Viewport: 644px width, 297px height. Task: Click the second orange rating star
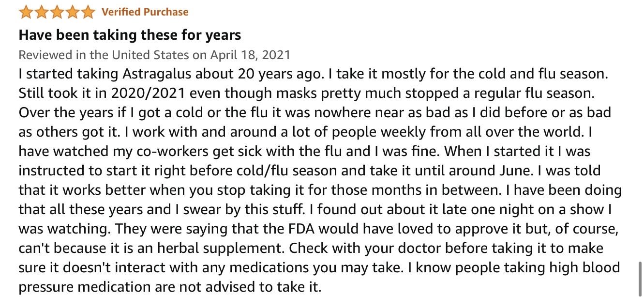pos(42,12)
